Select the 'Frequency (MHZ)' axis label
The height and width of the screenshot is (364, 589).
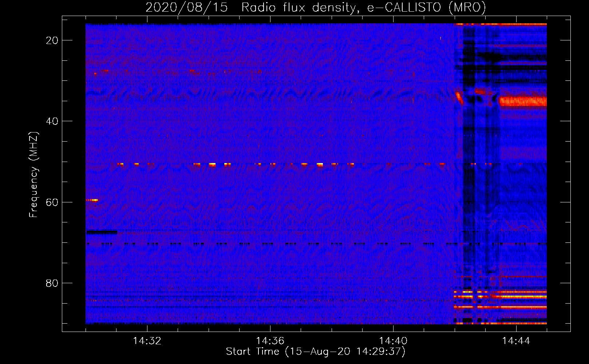coord(33,175)
